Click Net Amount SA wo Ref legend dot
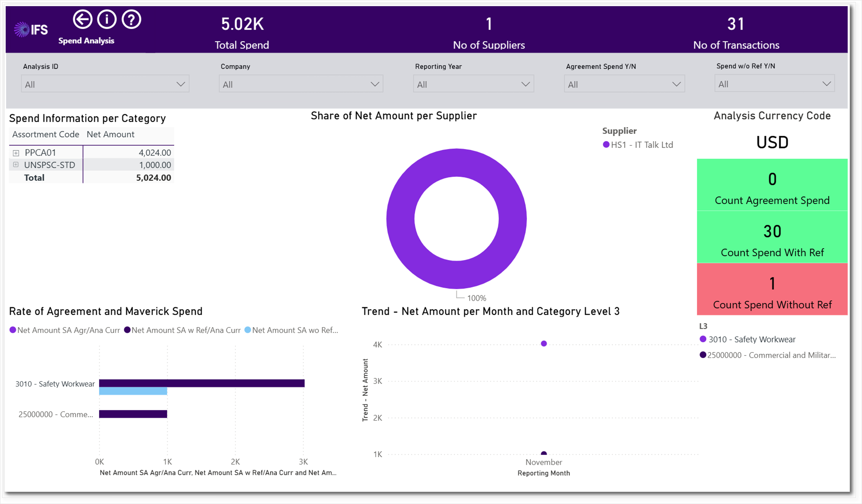The height and width of the screenshot is (504, 862). pyautogui.click(x=248, y=330)
